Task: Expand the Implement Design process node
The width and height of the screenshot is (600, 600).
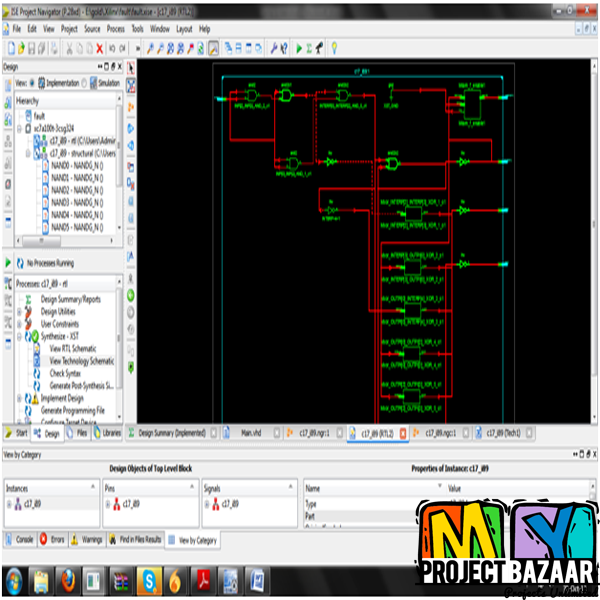Action: [19, 398]
